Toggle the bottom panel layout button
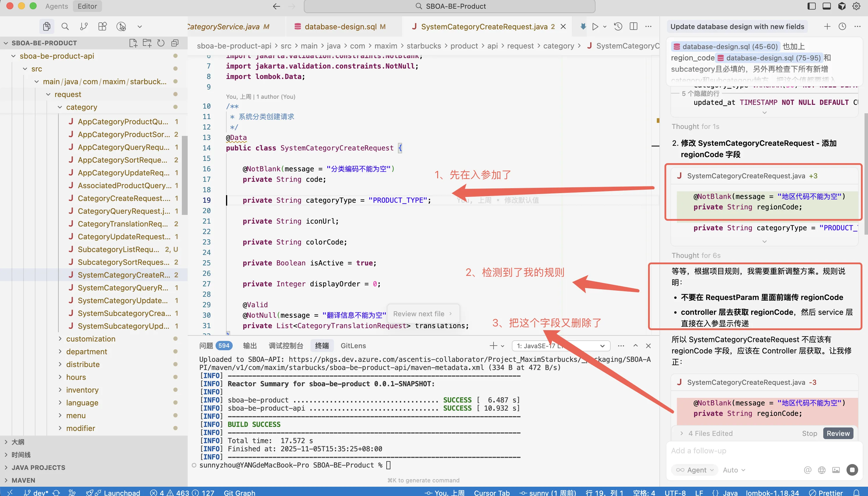Screen dimensions: 868x496 tap(827, 6)
